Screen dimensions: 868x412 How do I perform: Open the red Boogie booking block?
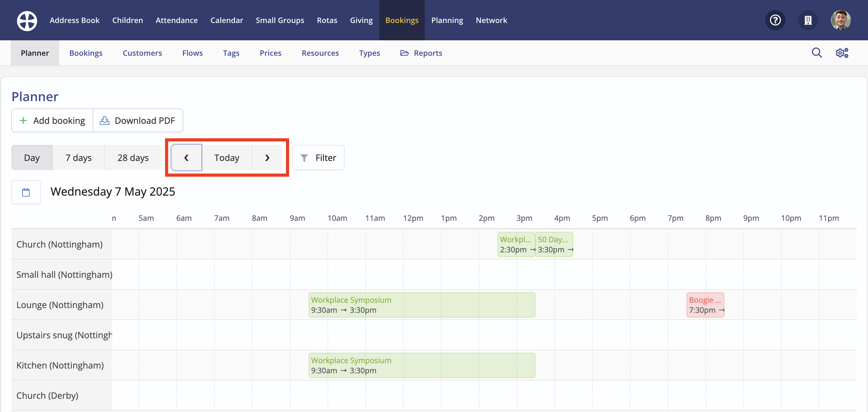click(x=705, y=305)
